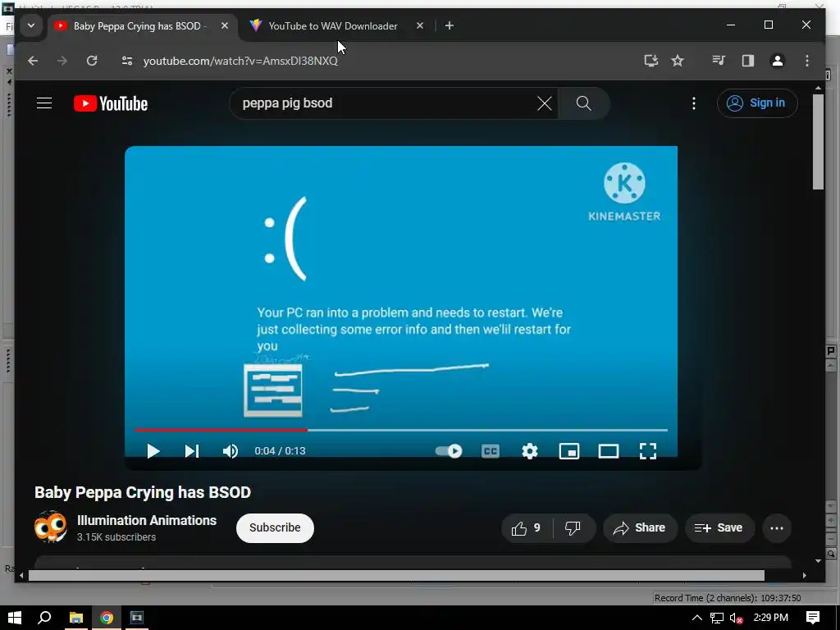Switch to VEGAS Pro in the taskbar

coord(137,618)
